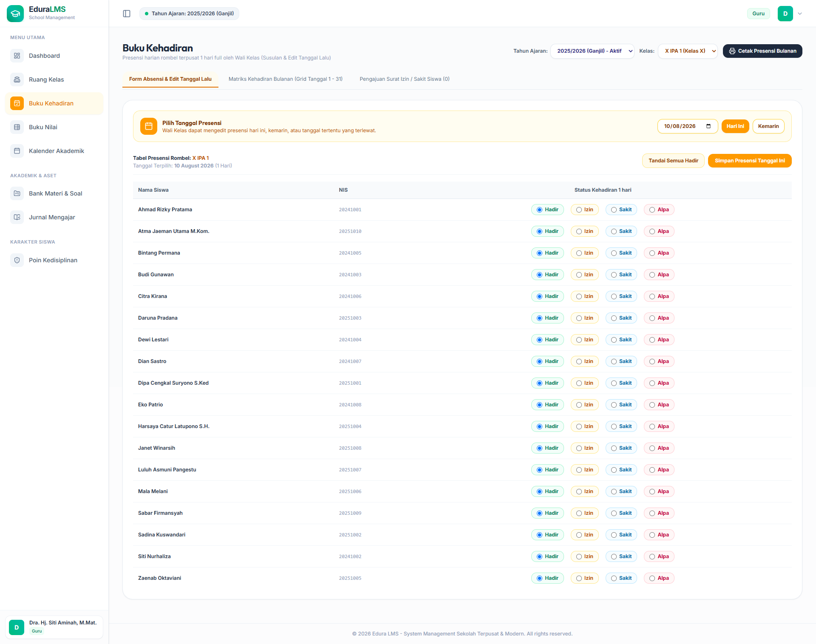Click NIS 20241003 for Budi Gunawan
Viewport: 816px width, 644px height.
click(x=350, y=275)
